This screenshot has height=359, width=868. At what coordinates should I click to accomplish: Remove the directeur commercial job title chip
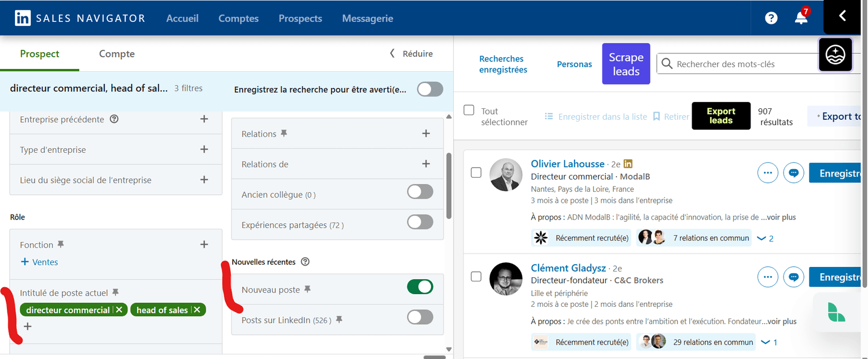click(119, 310)
